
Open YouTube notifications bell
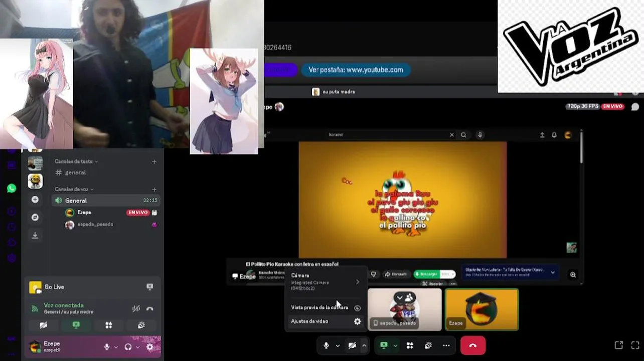[x=554, y=135]
